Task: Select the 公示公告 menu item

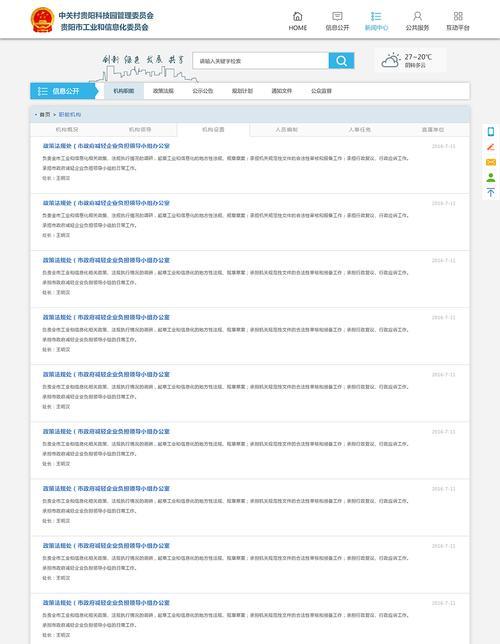Action: point(203,91)
